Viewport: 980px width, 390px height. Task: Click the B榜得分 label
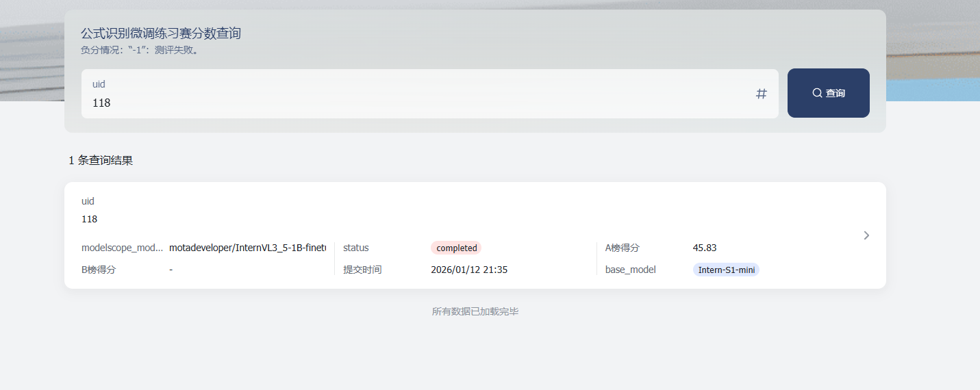99,270
